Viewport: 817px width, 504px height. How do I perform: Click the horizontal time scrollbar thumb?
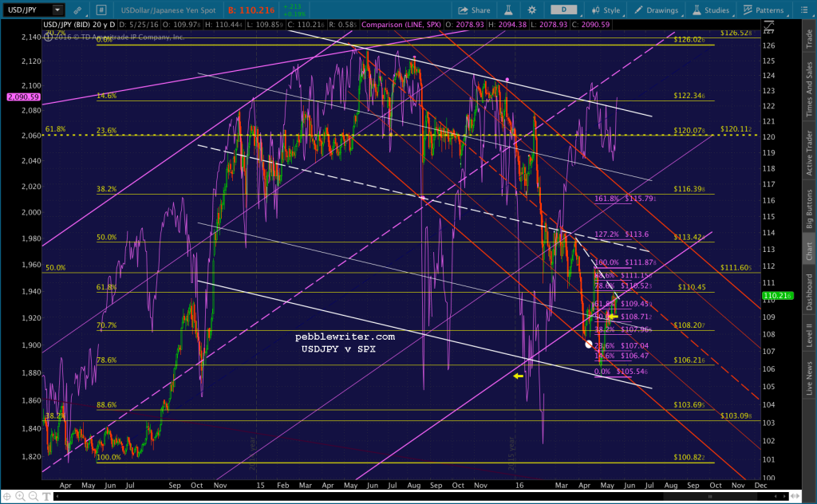pos(710,496)
